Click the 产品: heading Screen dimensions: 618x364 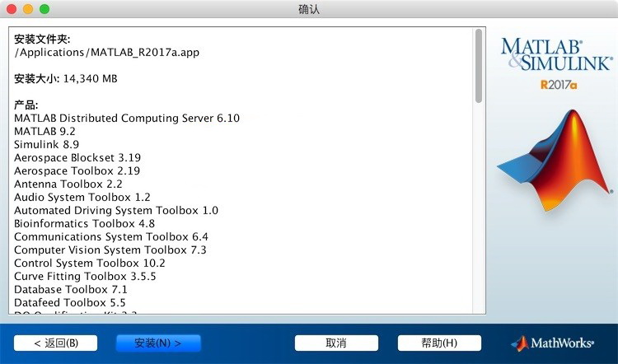[26, 105]
